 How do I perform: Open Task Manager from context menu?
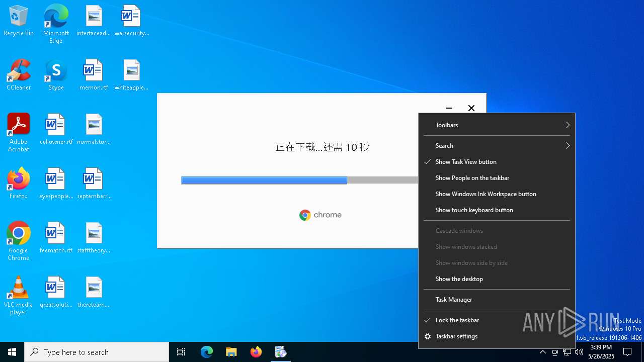[x=497, y=300]
